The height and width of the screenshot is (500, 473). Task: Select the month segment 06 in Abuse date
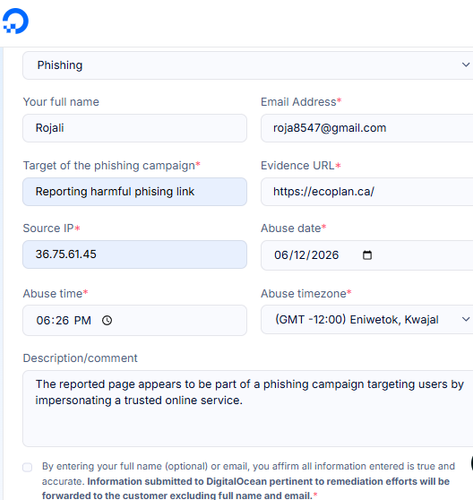tap(281, 255)
